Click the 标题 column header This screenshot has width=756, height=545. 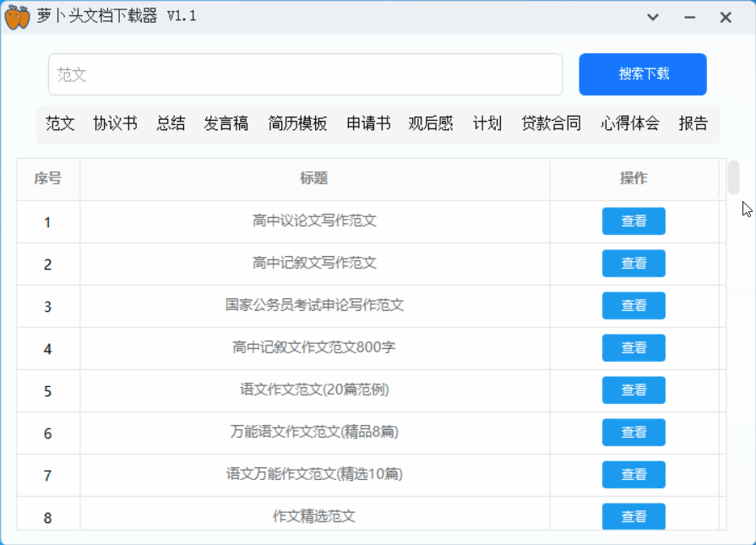314,178
